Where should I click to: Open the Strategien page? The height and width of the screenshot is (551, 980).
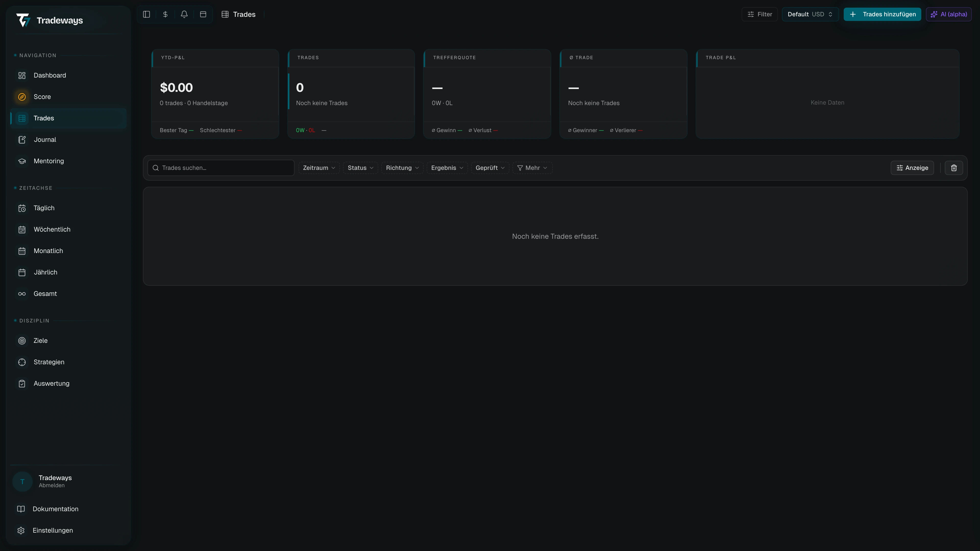68,362
